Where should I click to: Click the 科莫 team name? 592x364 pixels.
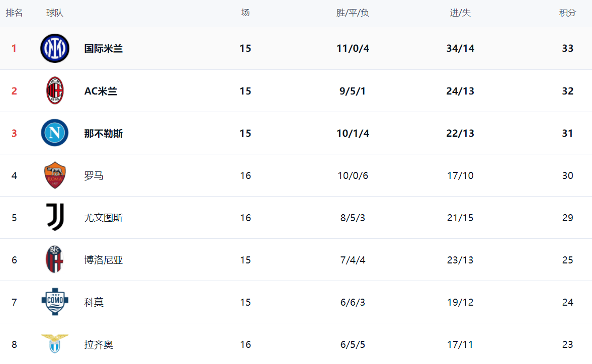pyautogui.click(x=94, y=302)
